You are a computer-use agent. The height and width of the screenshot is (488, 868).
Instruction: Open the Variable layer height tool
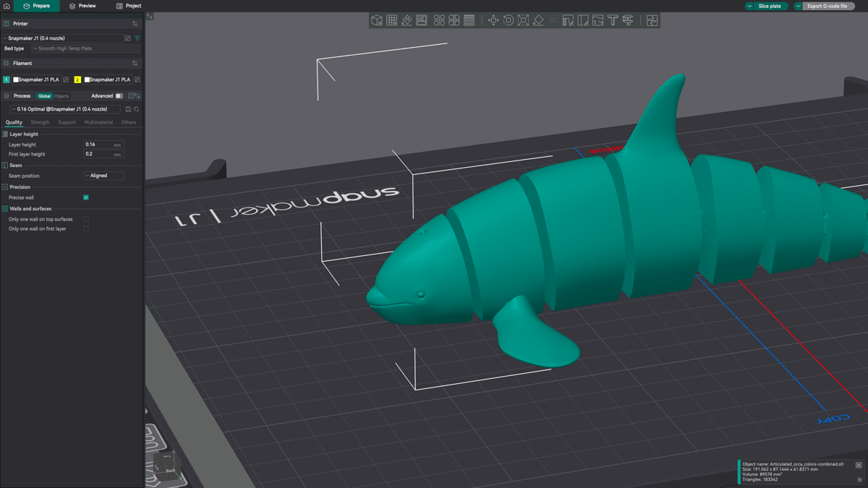click(469, 20)
